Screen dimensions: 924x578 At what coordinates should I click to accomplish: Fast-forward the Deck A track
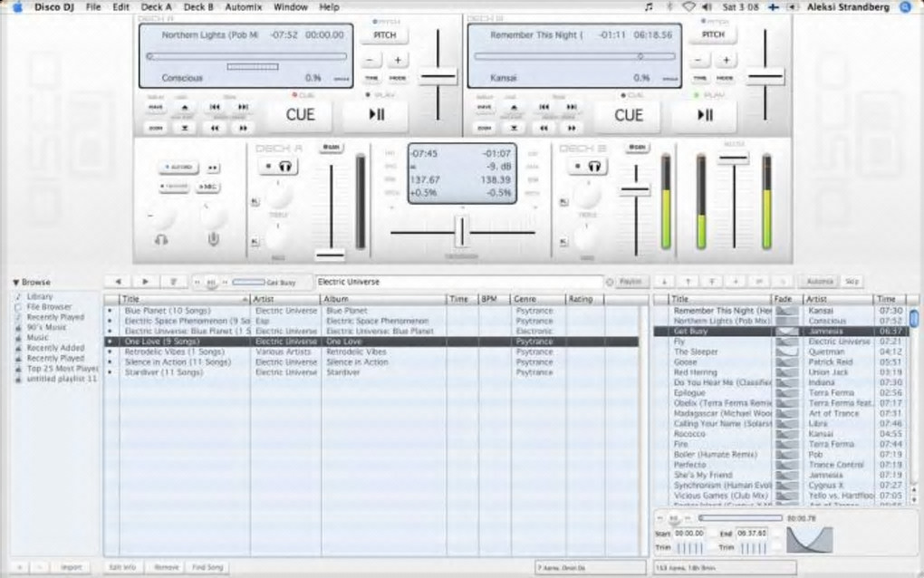tap(243, 128)
